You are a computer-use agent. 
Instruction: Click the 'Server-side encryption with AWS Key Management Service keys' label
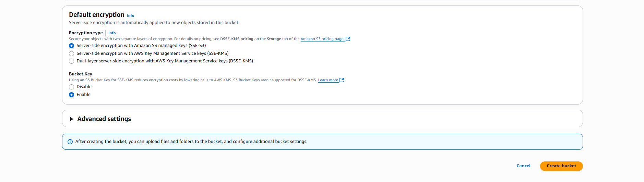point(153,53)
